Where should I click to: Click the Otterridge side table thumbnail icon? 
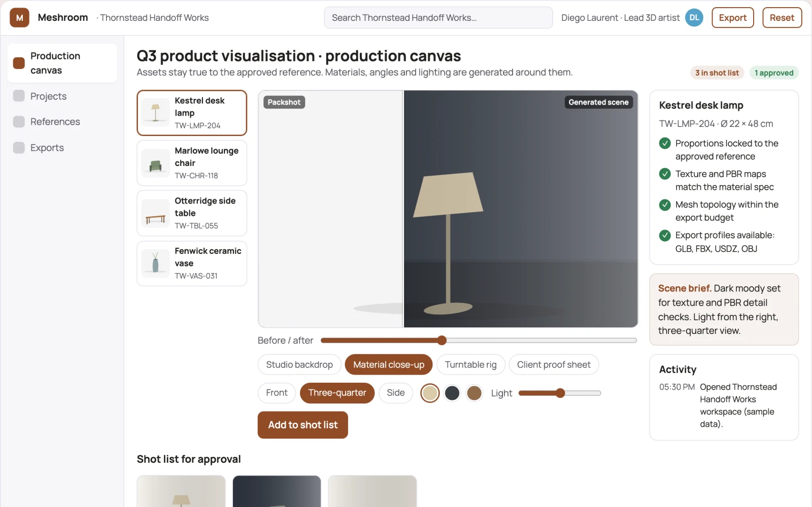[x=155, y=213]
